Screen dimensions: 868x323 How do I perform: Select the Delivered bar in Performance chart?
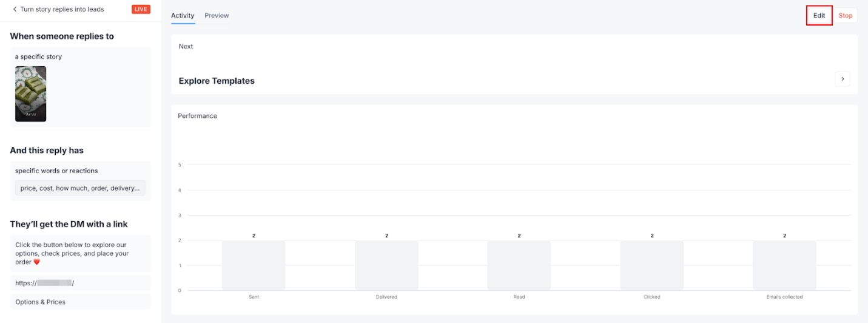386,265
